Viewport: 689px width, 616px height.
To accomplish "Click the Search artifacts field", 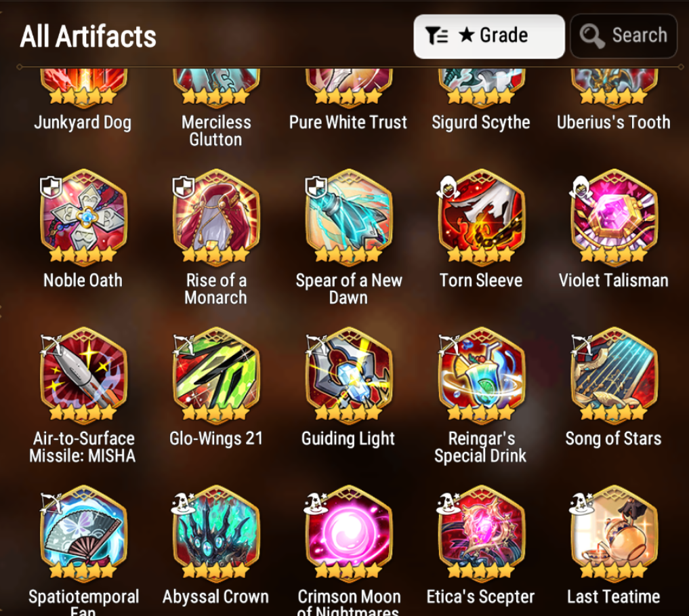I will coord(623,36).
